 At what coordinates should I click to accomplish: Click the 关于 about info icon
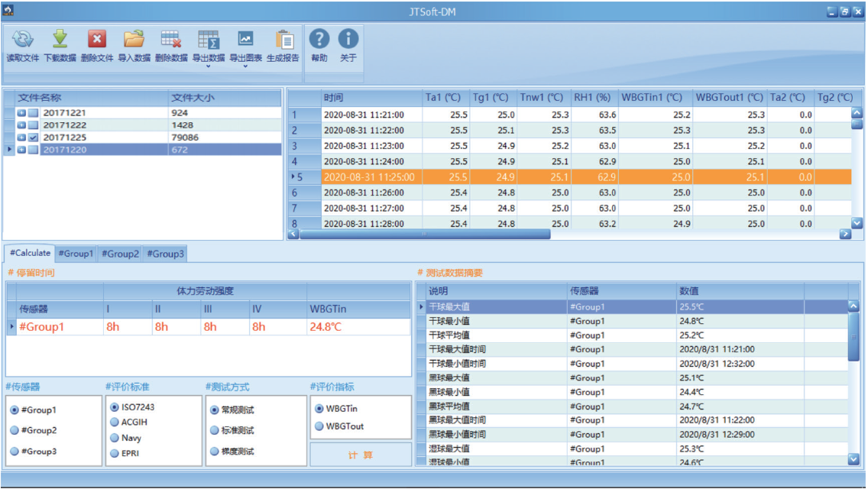348,40
